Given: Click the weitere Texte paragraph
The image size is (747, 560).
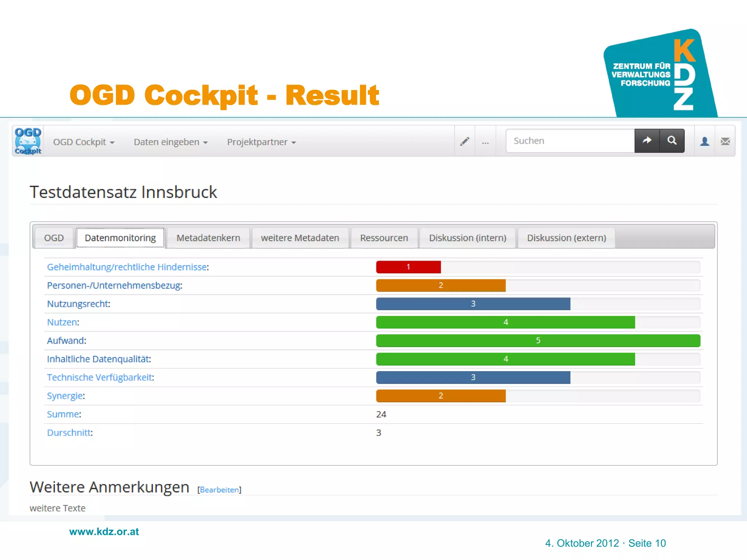Looking at the screenshot, I should coord(58,508).
